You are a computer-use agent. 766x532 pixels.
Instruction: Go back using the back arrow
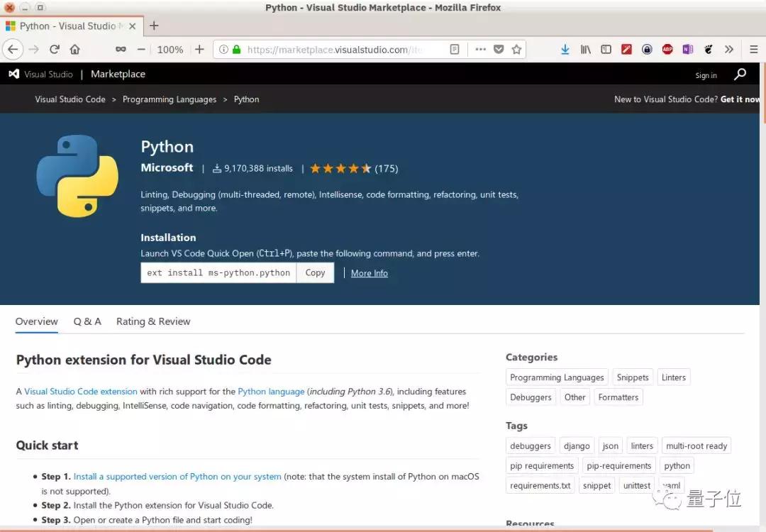coord(13,49)
